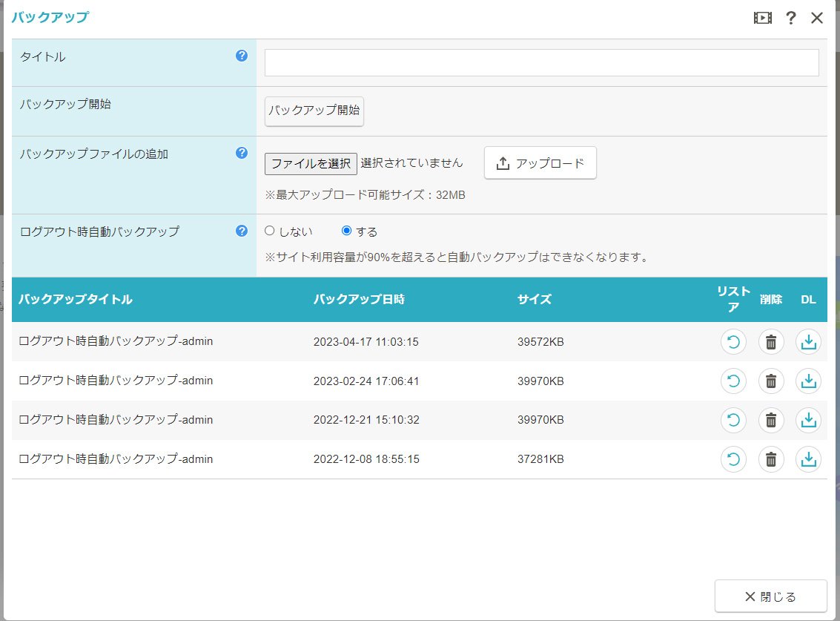The image size is (840, 621).
Task: Restore the 2022-12-21 15:10:32 backup
Action: click(733, 420)
